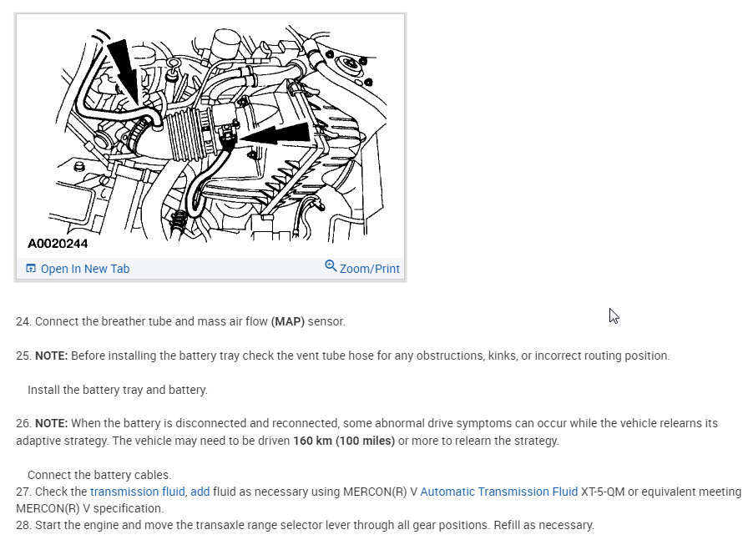The height and width of the screenshot is (560, 753).
Task: Follow the 'add' hyperlink in step 27
Action: (200, 492)
